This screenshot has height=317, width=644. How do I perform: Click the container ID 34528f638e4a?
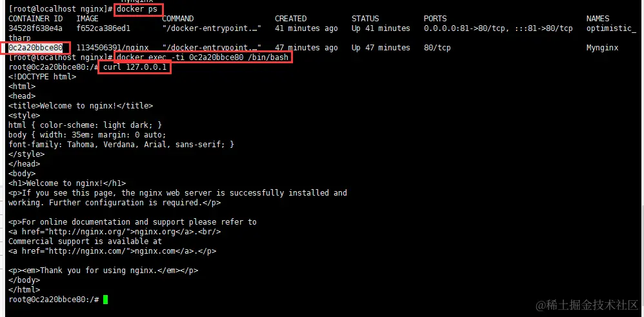point(35,28)
